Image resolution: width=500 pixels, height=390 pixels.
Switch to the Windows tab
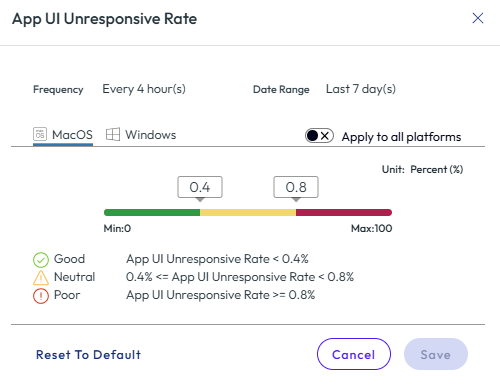point(141,135)
